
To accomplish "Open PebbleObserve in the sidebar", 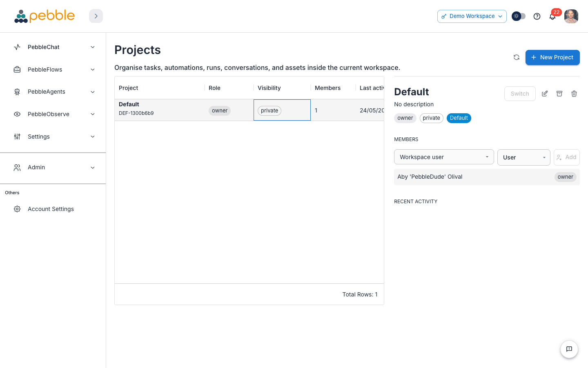I will [x=53, y=114].
